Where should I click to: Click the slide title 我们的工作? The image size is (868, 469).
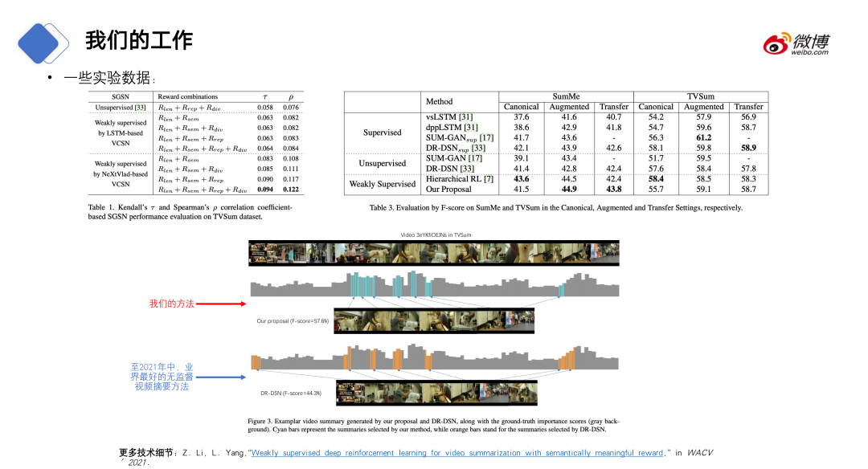139,40
